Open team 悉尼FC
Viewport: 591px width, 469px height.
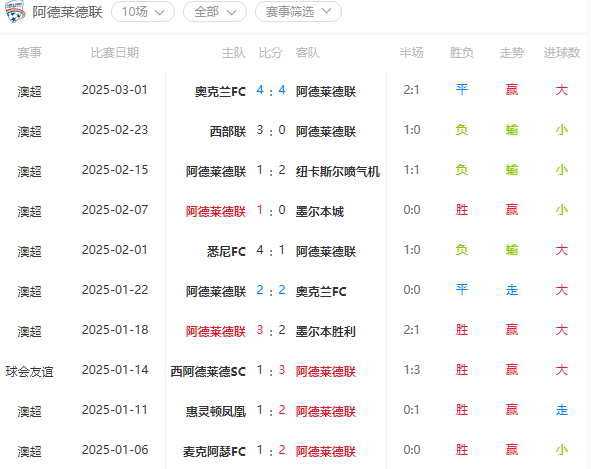click(x=226, y=251)
